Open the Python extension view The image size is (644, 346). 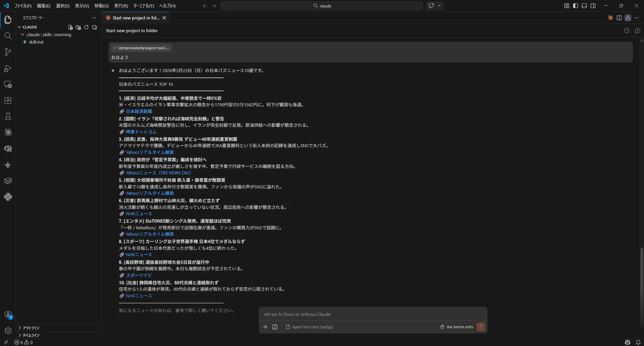[8, 197]
